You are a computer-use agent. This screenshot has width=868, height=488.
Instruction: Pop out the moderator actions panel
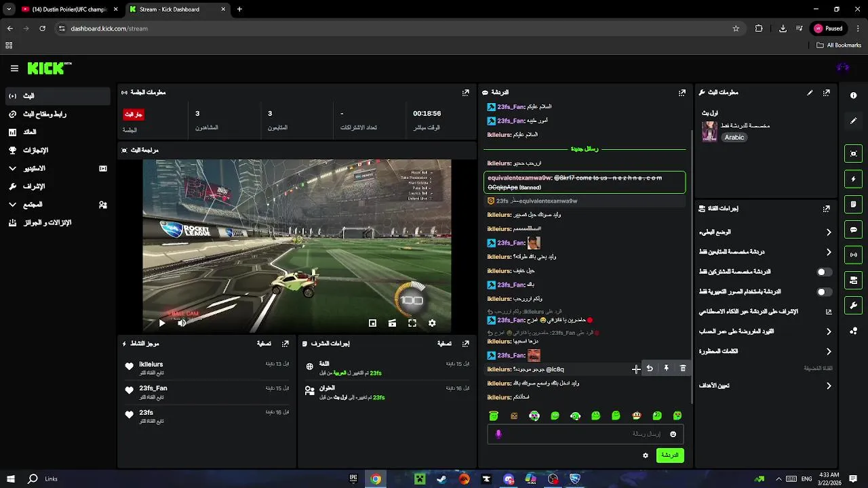point(465,344)
